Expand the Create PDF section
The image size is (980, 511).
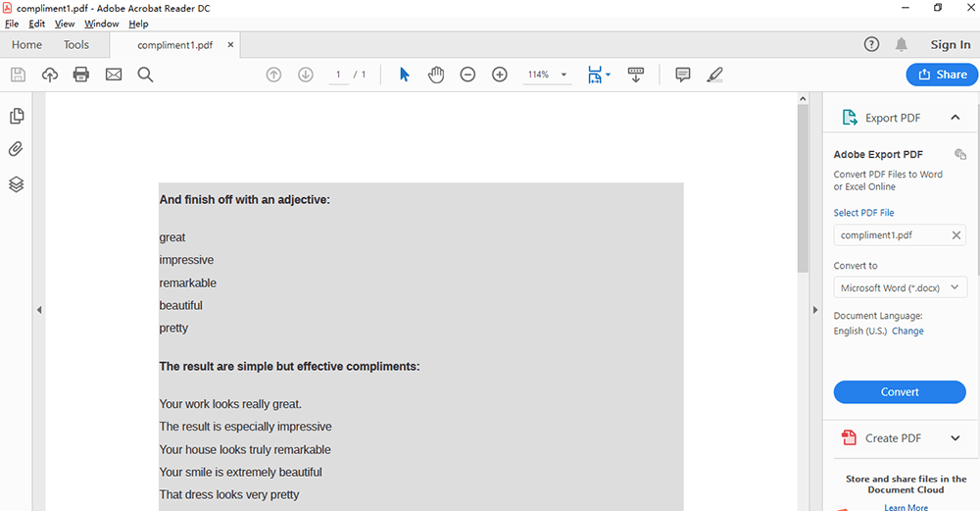tap(955, 438)
